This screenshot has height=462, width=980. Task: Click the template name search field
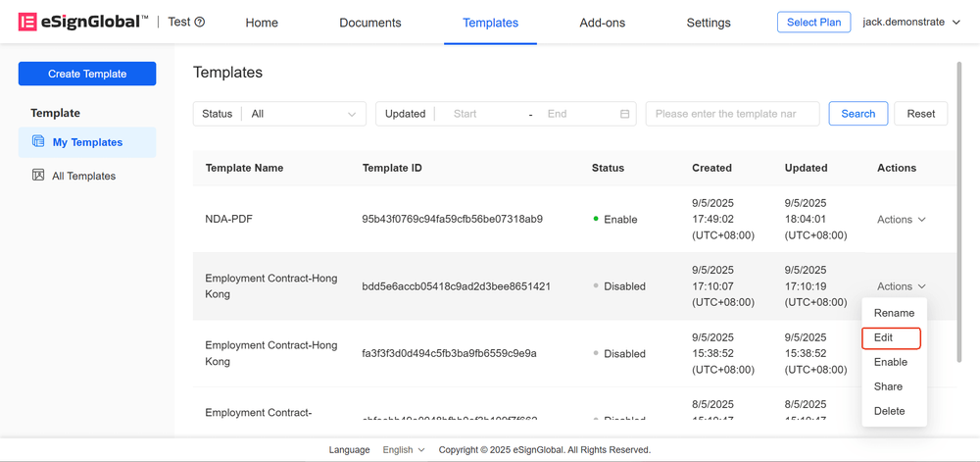[x=732, y=114]
